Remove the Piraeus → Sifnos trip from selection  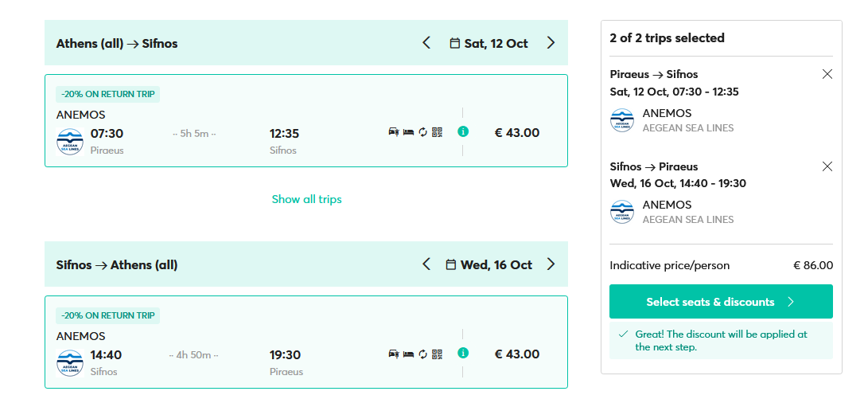827,74
